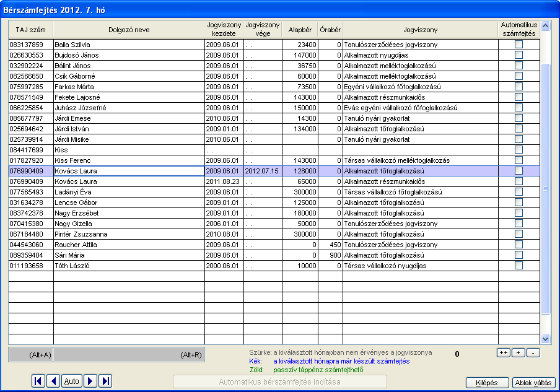Viewport: 560px width, 392px height.
Task: Click the minus (-) button
Action: click(533, 353)
